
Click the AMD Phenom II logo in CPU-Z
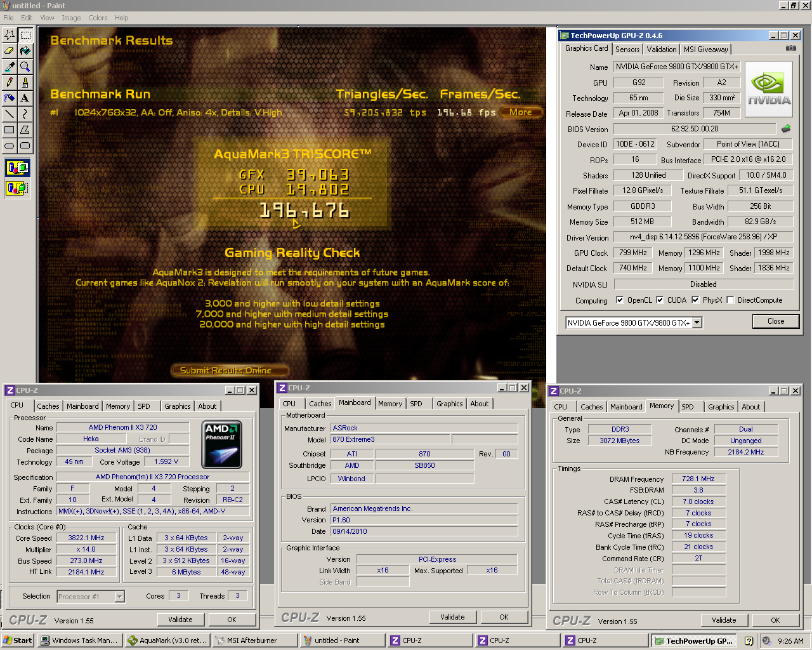[x=221, y=444]
